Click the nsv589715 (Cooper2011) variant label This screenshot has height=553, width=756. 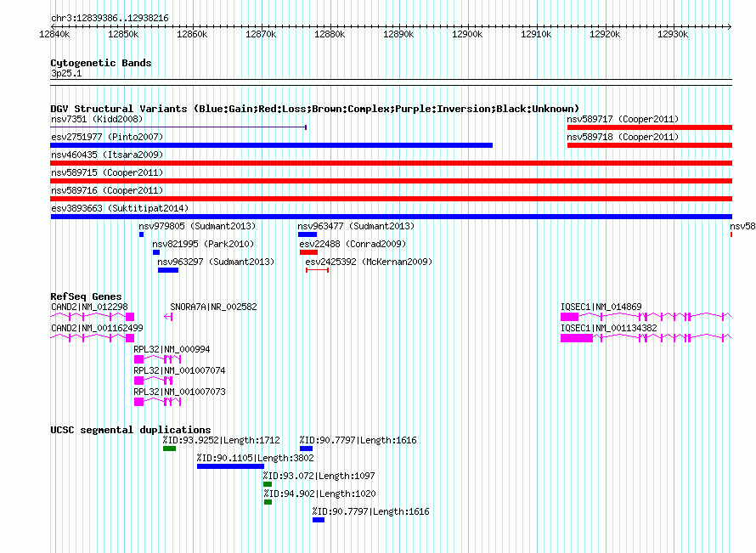click(107, 172)
